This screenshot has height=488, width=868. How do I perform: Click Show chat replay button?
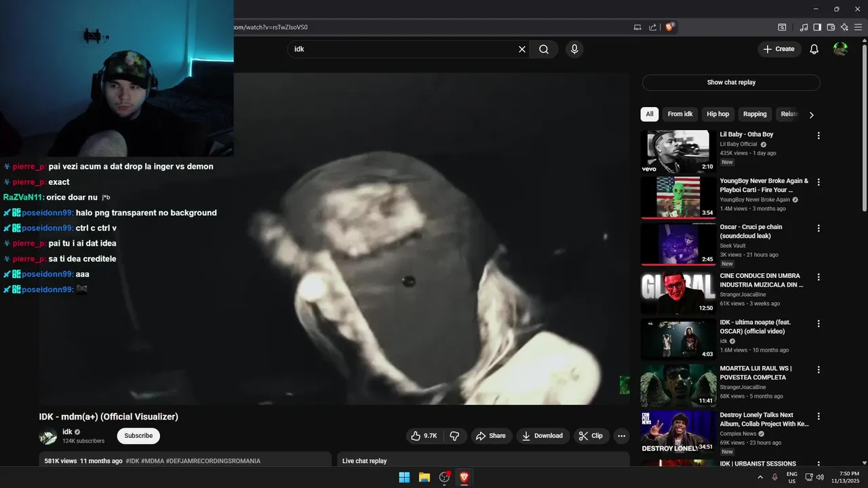point(731,83)
